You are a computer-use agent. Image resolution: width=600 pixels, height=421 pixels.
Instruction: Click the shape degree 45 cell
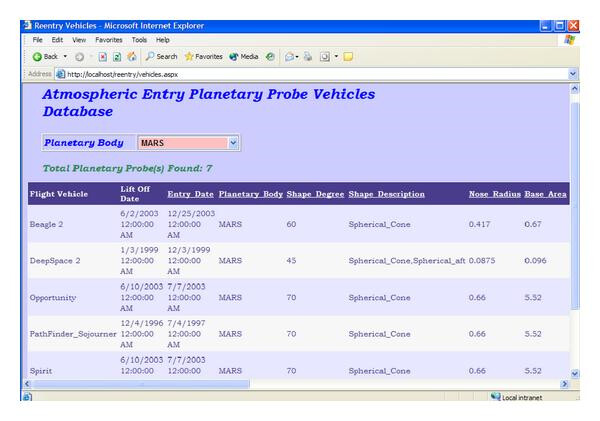pyautogui.click(x=291, y=261)
